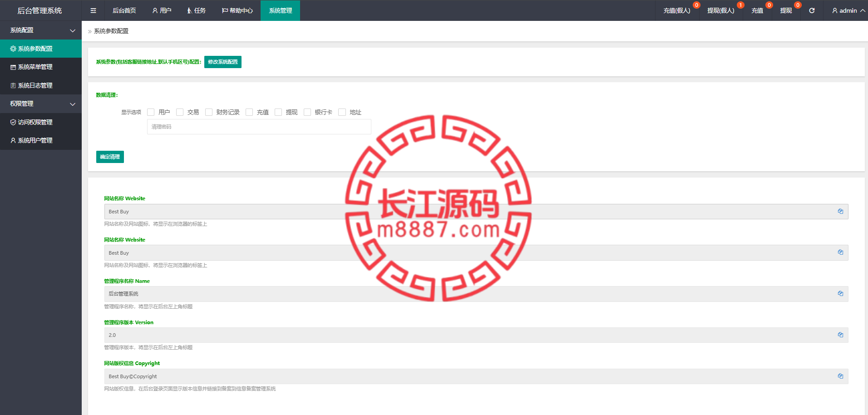
Task: Click the 系统参数配置 breadcrumb text
Action: [111, 31]
